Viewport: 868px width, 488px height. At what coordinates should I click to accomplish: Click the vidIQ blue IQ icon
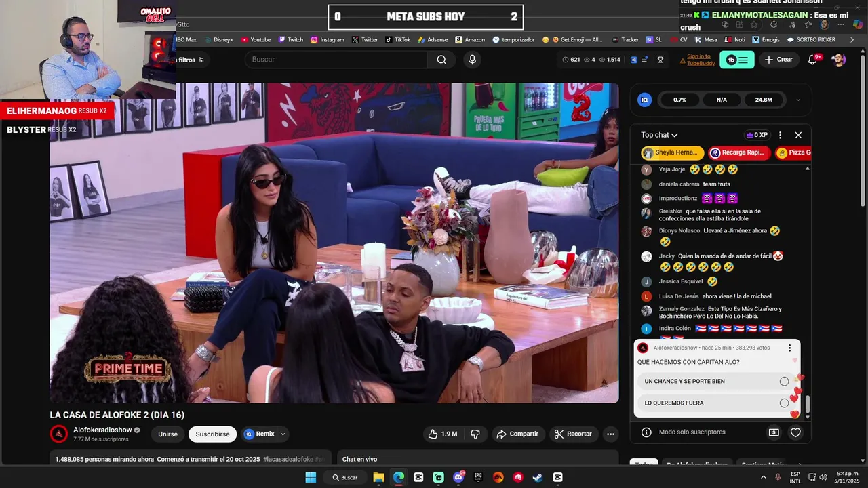coord(645,100)
